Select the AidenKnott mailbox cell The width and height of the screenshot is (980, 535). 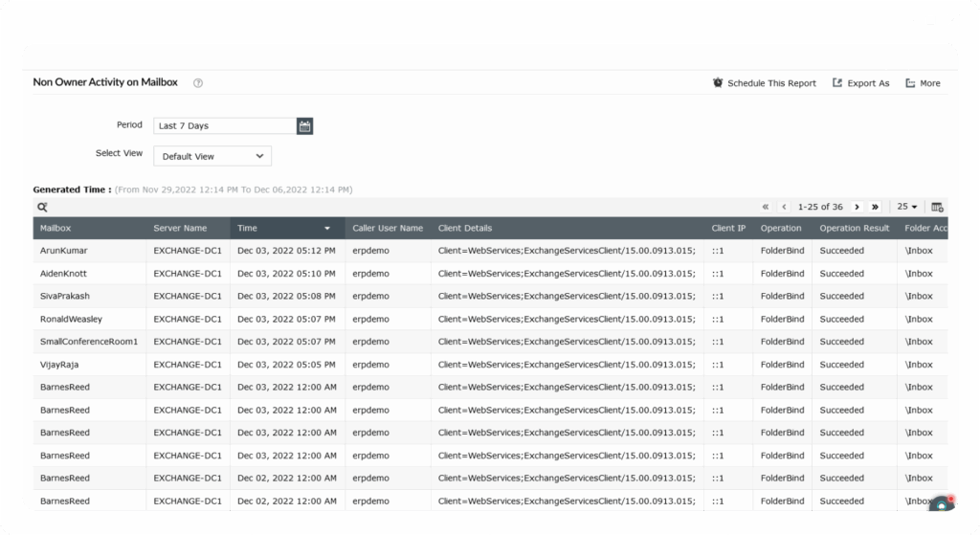(63, 274)
